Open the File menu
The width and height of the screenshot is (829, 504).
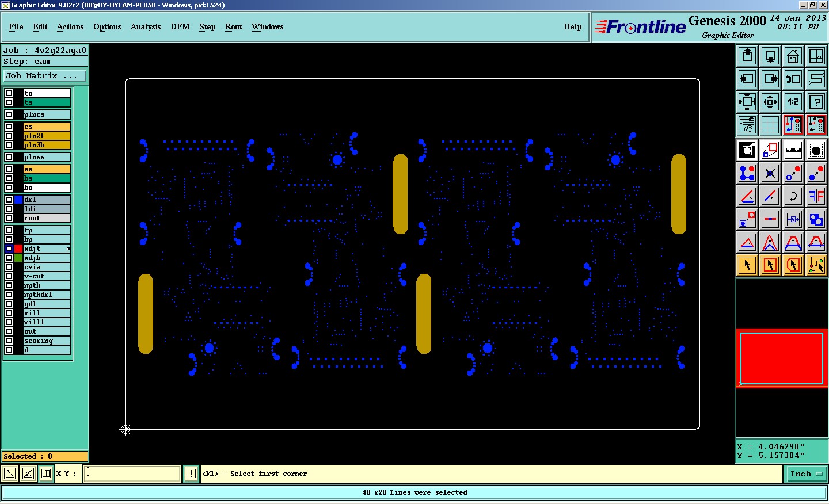point(16,27)
